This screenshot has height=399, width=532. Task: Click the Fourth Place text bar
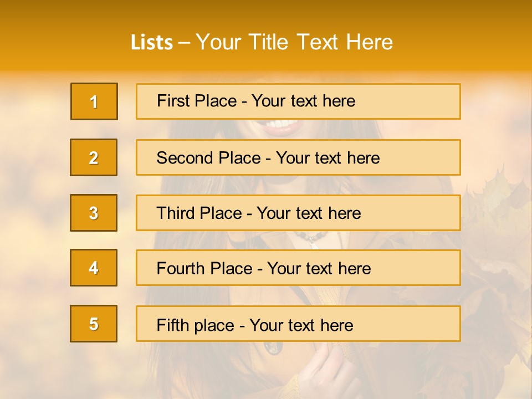pyautogui.click(x=298, y=268)
